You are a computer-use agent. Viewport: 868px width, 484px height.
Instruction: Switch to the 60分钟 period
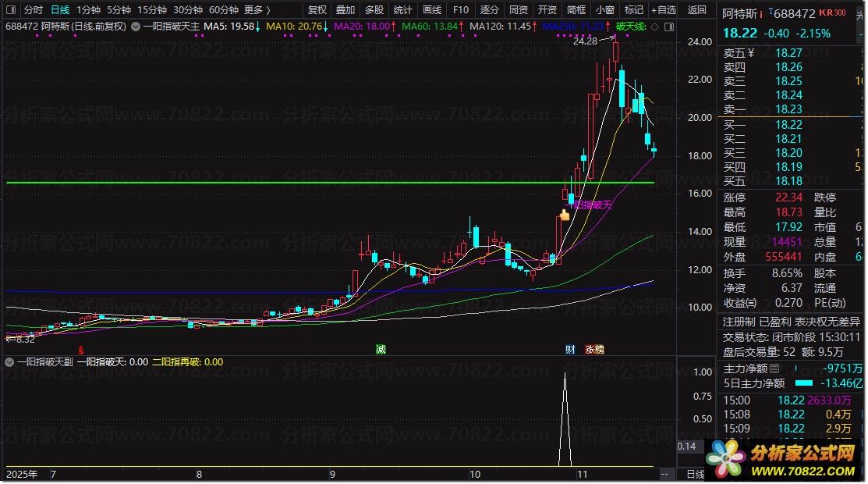[x=224, y=9]
